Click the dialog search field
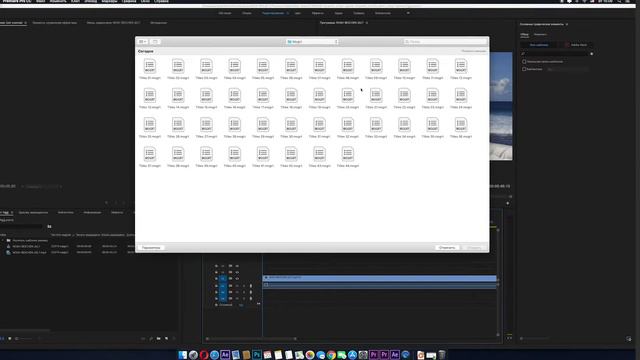This screenshot has width=640, height=360. [445, 42]
